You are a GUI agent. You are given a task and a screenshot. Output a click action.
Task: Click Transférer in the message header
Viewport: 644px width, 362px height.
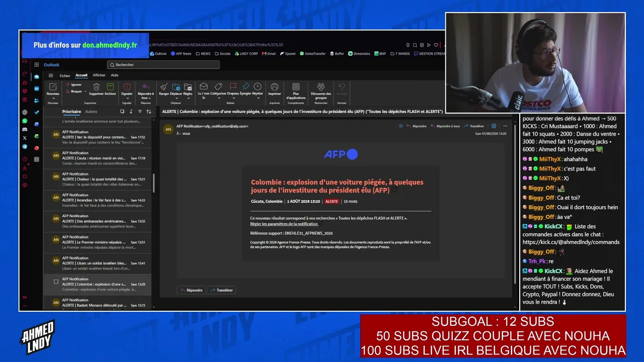point(474,126)
